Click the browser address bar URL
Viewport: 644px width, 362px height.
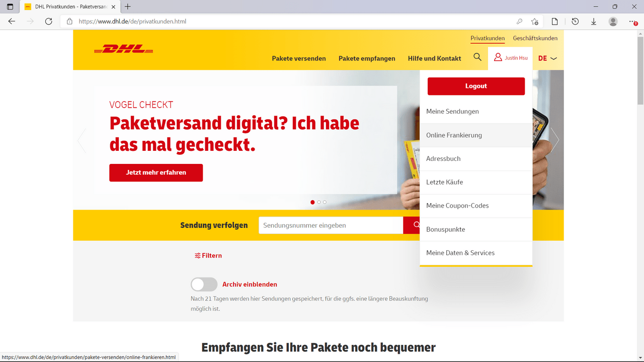click(x=133, y=22)
